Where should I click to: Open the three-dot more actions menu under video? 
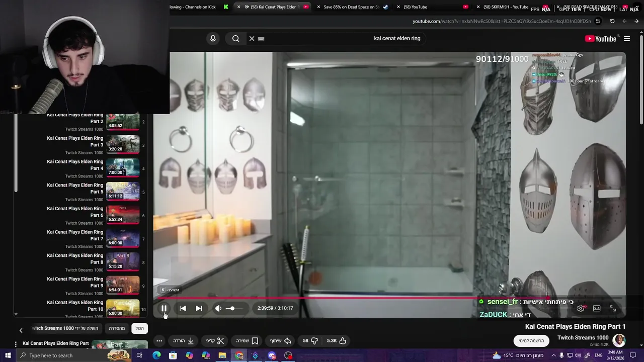coord(159,340)
